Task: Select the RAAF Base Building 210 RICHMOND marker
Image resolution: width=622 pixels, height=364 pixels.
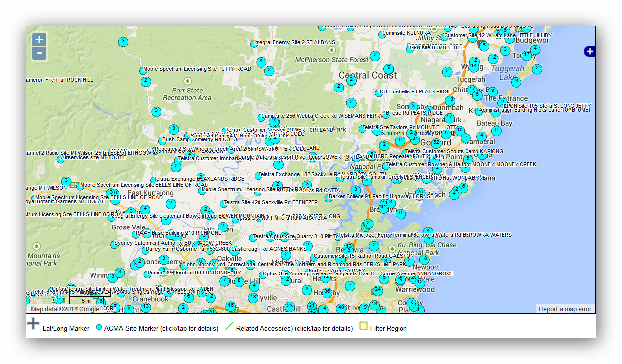Action: click(x=135, y=234)
